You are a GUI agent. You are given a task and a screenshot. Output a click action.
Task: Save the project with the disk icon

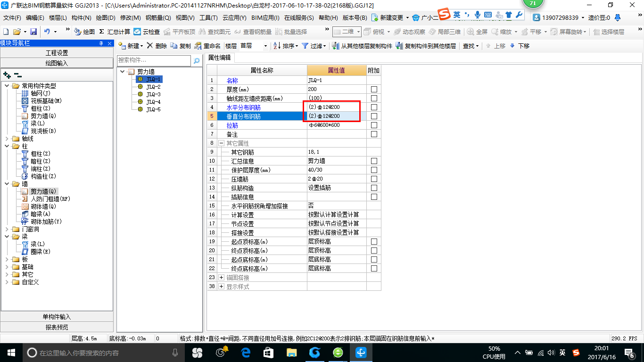(33, 32)
